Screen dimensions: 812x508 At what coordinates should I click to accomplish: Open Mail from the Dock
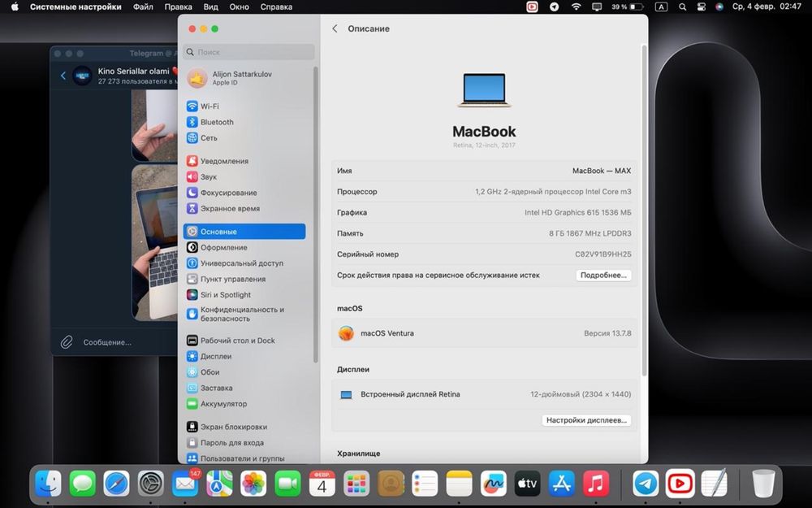click(185, 484)
